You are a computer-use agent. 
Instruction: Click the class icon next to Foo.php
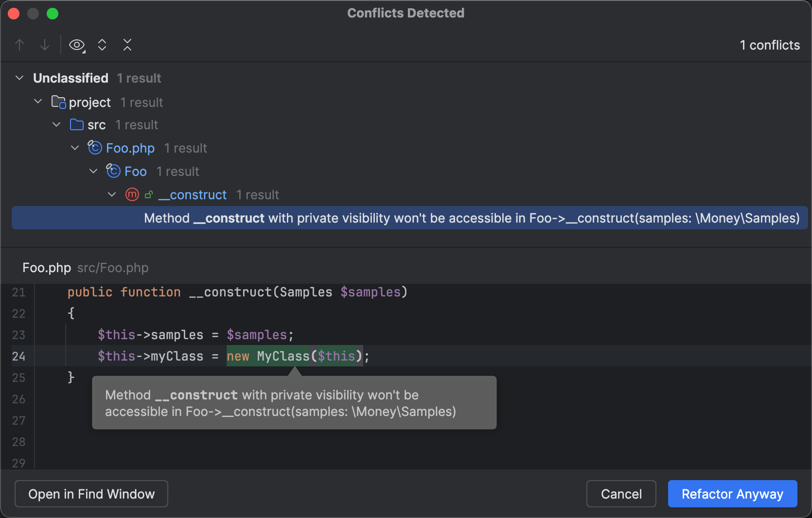click(x=94, y=148)
